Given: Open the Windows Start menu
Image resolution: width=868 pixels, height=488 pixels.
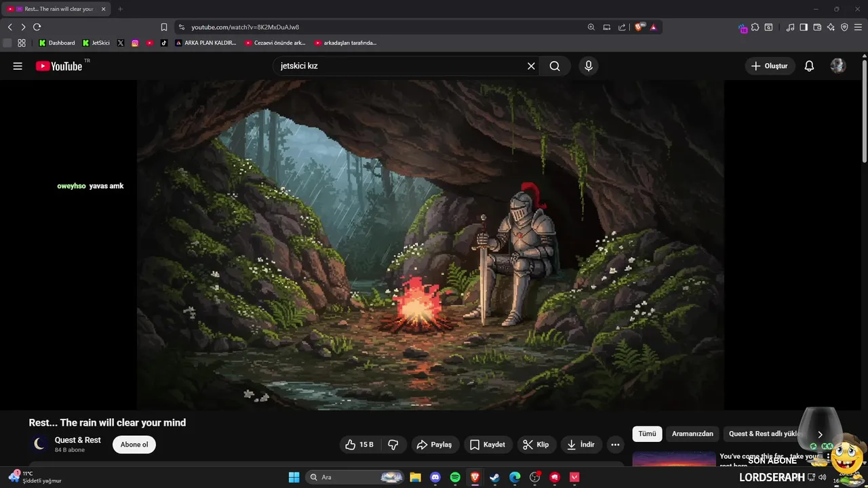Looking at the screenshot, I should (x=294, y=477).
